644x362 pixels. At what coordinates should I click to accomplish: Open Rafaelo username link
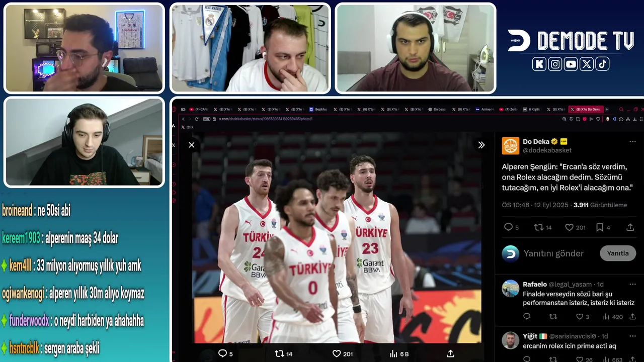point(535,284)
